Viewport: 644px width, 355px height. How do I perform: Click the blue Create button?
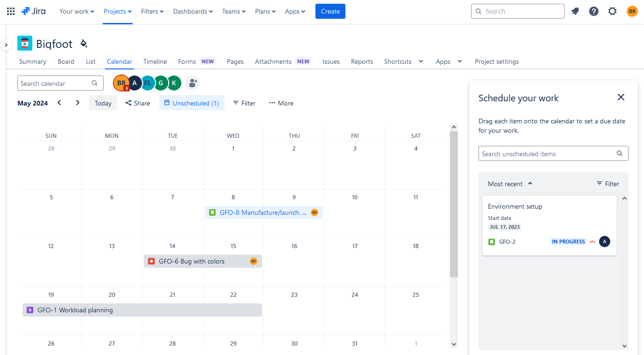[x=330, y=11]
